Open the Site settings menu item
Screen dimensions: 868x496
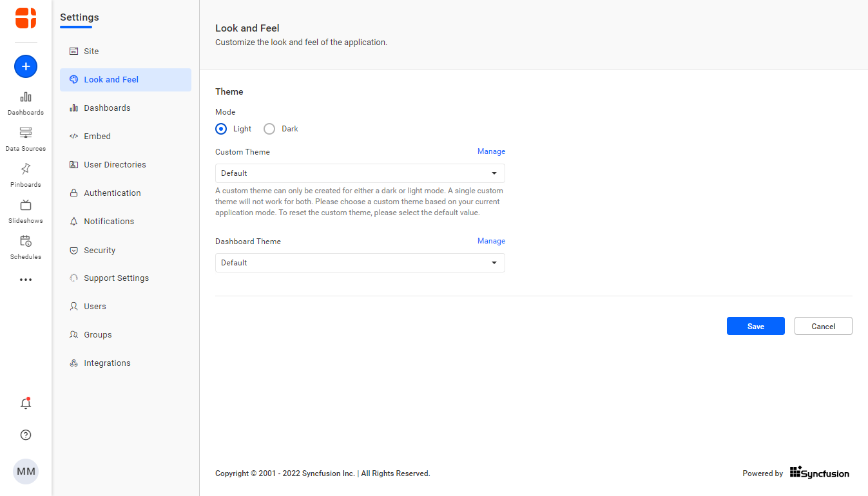(x=92, y=52)
